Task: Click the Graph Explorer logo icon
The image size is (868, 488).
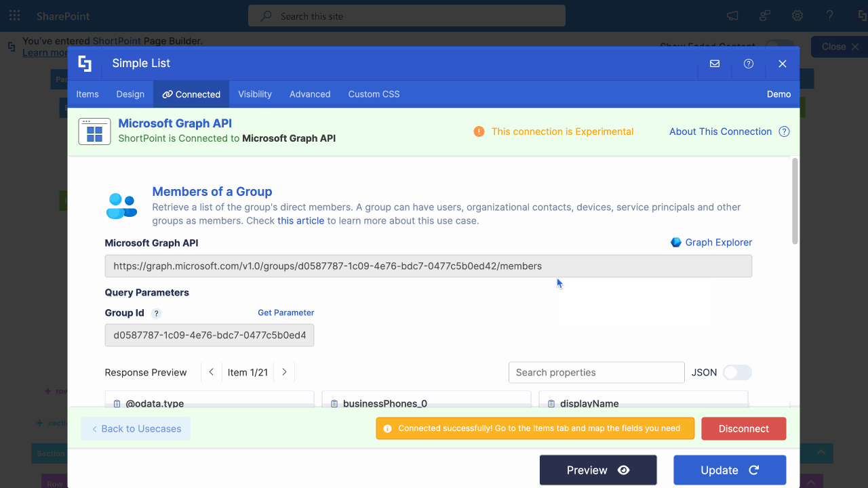Action: 676,242
